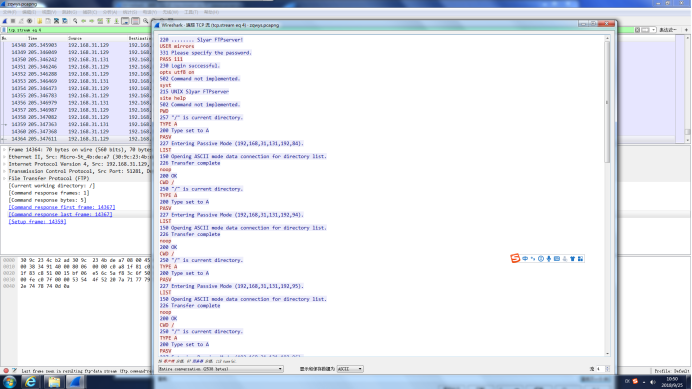Toggle packet colorize rules icon
The height and width of the screenshot is (389, 692).
135,21
